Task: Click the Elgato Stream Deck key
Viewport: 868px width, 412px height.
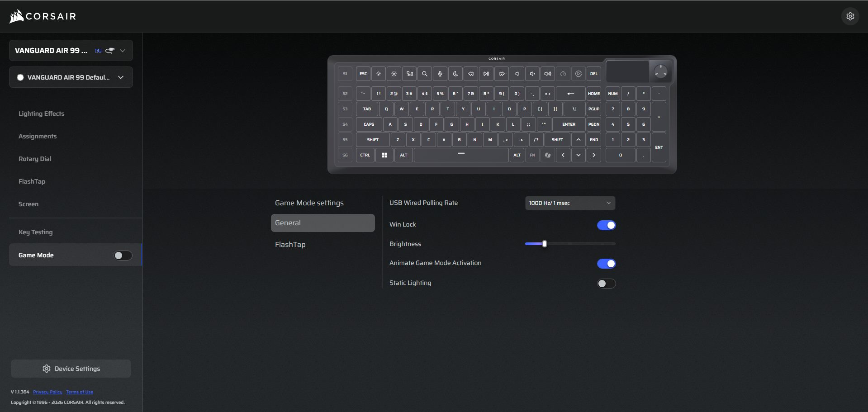Action: pos(578,74)
